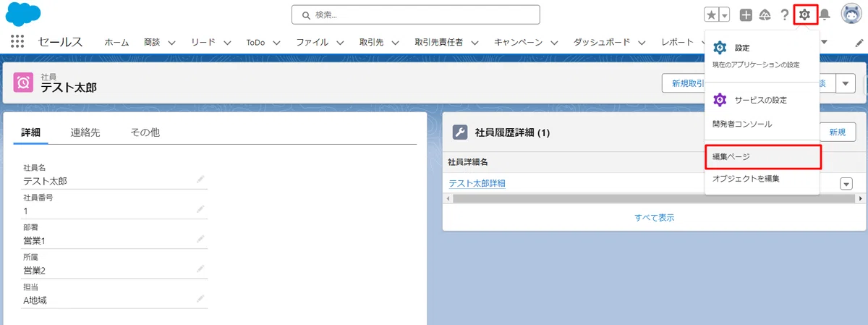Open the user profile avatar
The image size is (868, 325).
point(851,14)
